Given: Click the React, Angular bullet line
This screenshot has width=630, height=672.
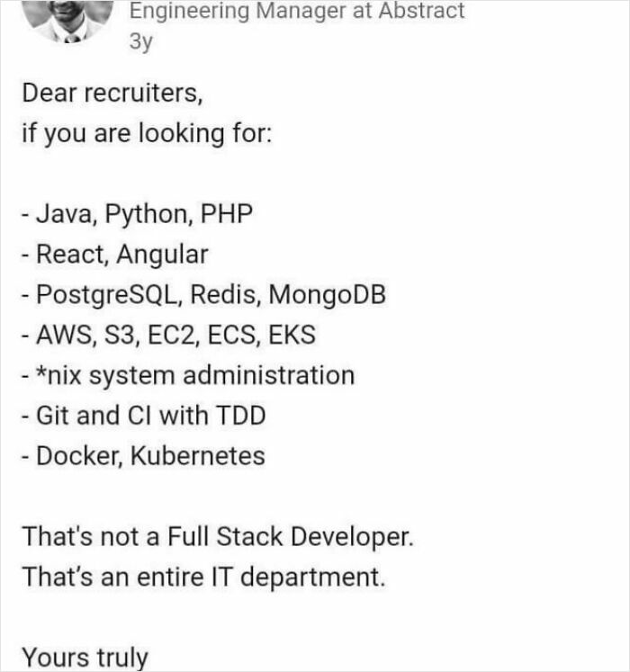Looking at the screenshot, I should click(x=114, y=255).
